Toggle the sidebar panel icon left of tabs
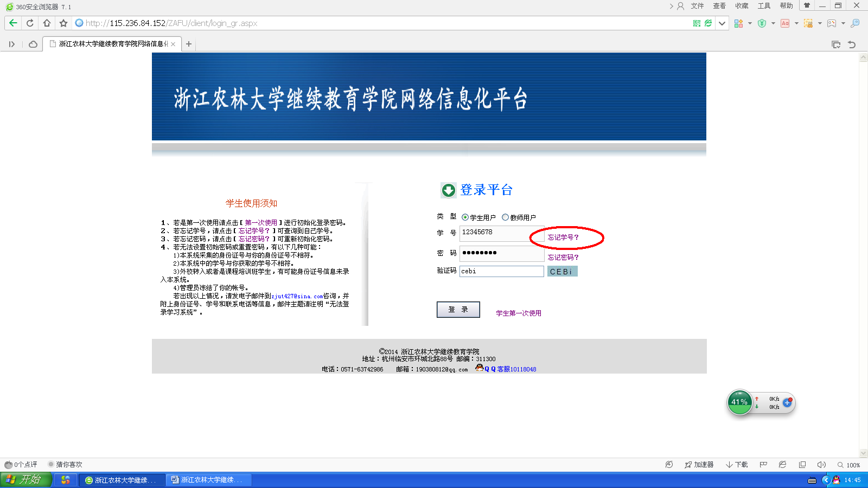This screenshot has height=488, width=868. point(12,44)
